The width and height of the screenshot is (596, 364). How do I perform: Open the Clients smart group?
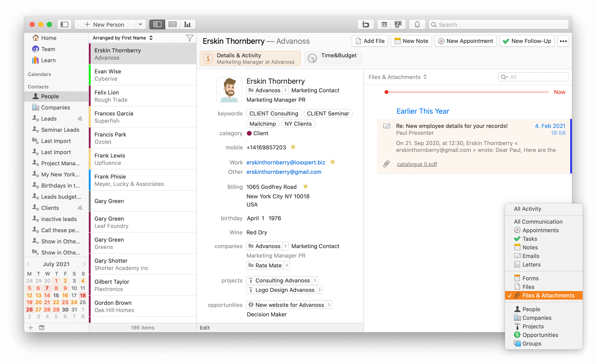(x=56, y=208)
